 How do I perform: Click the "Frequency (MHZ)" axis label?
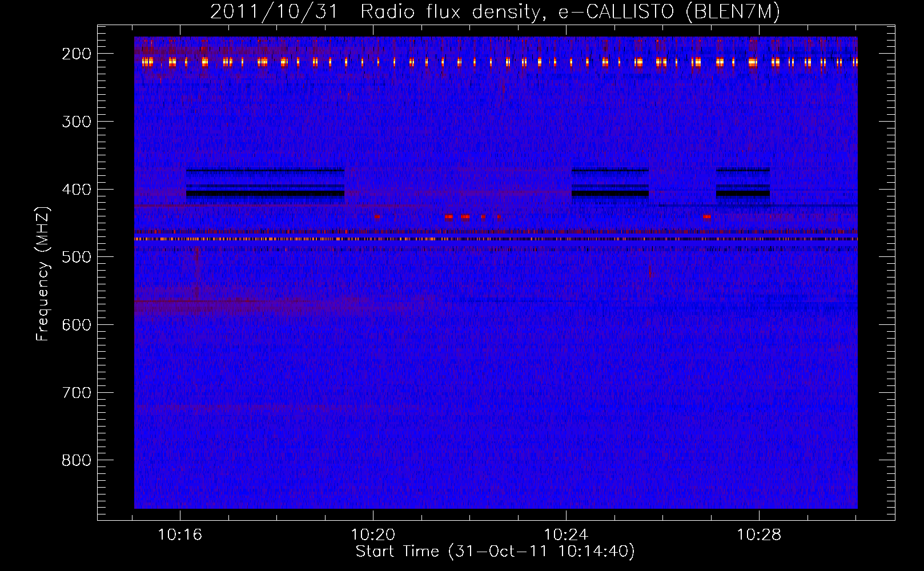[x=43, y=274]
